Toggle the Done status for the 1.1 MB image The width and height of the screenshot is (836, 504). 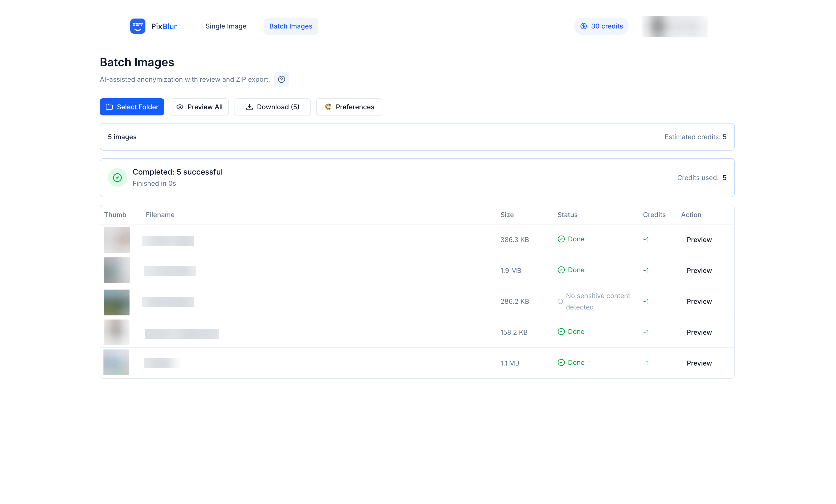(x=561, y=363)
